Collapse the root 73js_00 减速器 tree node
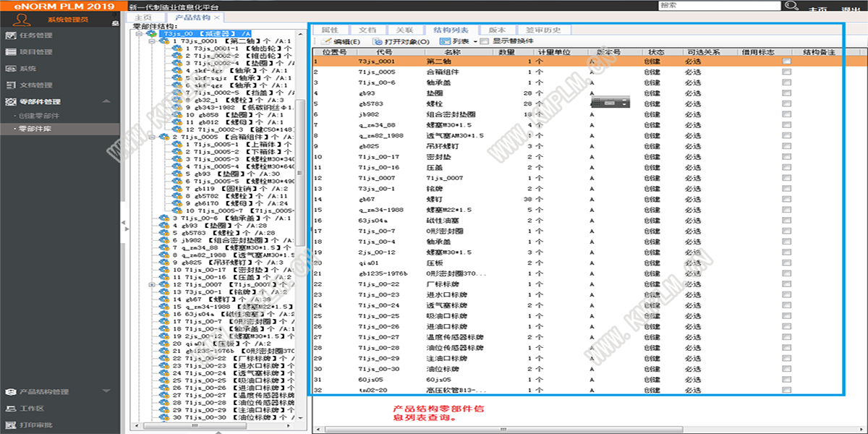 coord(138,33)
